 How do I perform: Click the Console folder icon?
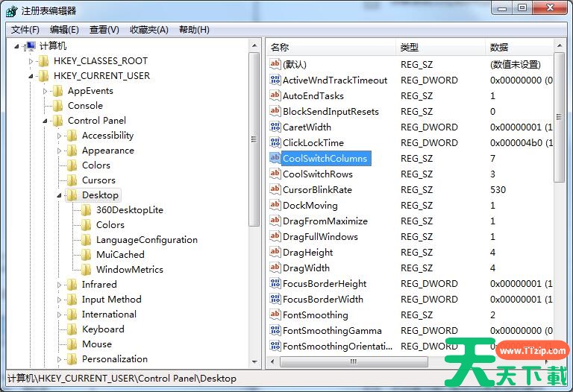click(57, 106)
